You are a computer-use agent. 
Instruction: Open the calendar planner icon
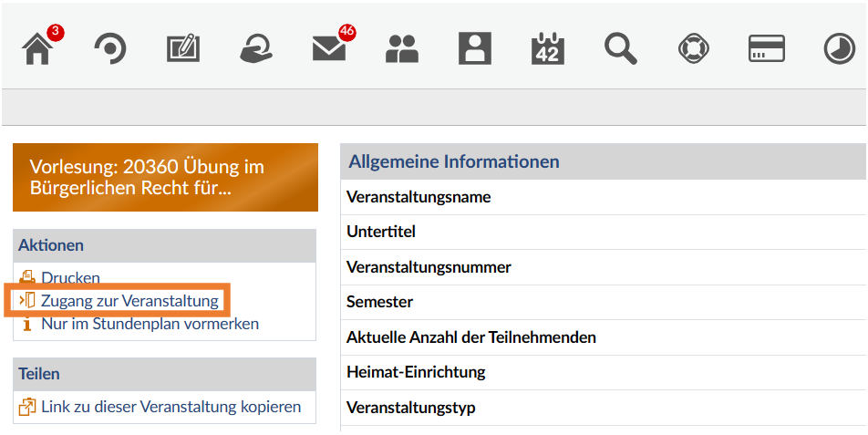point(547,48)
